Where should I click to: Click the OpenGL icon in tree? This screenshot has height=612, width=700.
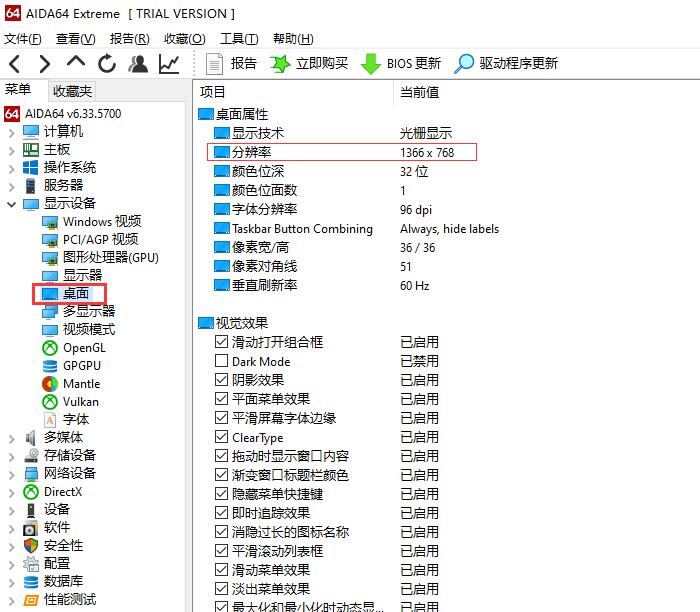[x=50, y=348]
